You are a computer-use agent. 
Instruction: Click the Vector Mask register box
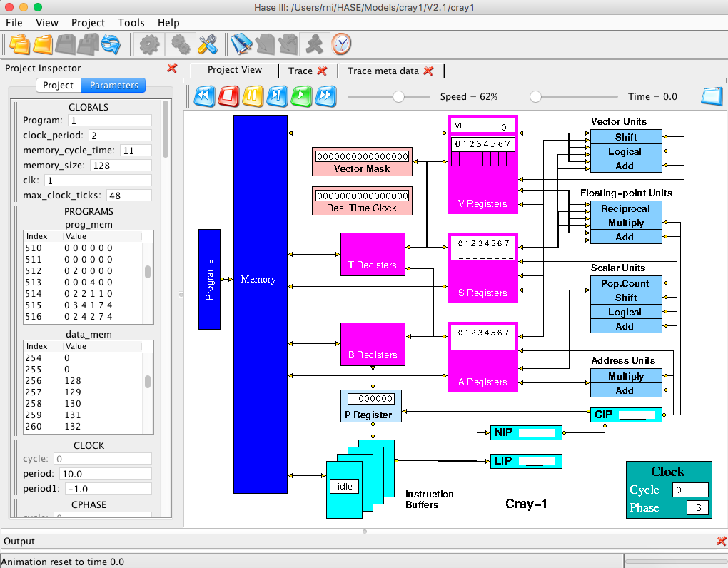[x=362, y=161]
